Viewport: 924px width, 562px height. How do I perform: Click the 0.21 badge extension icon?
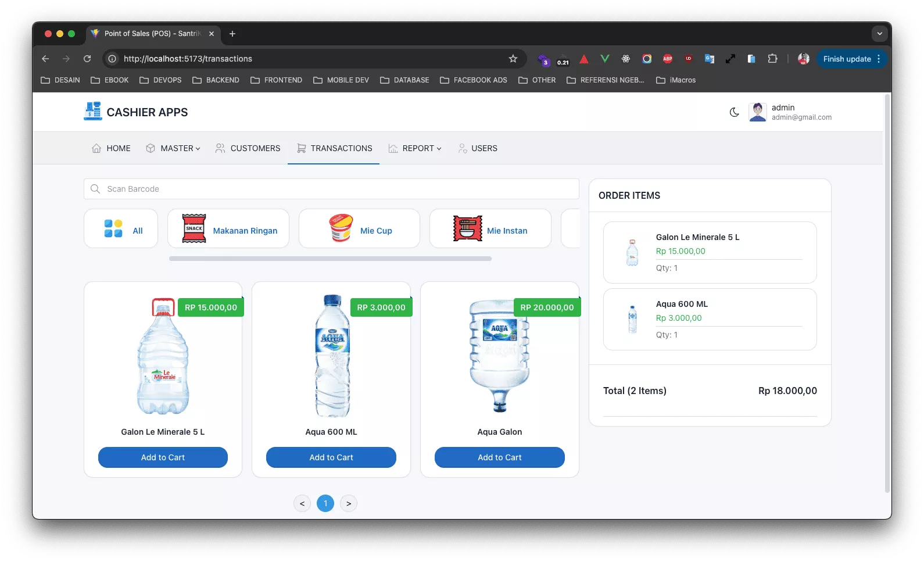[x=563, y=59]
